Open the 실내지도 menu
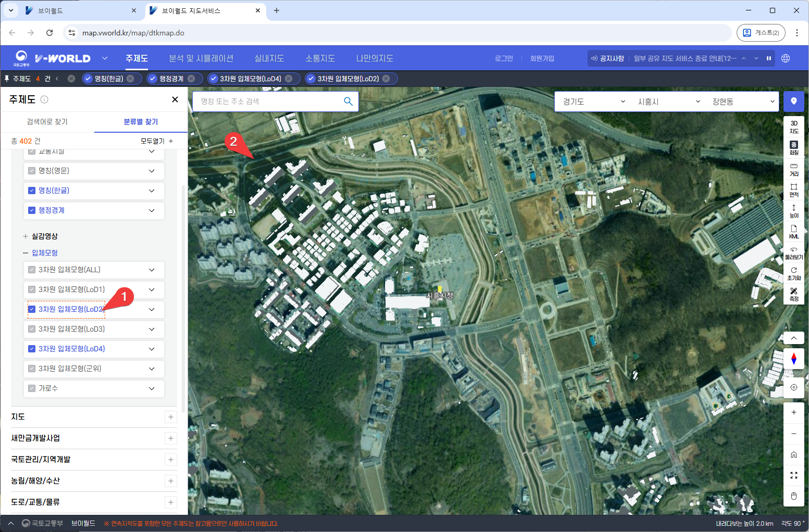 coord(269,58)
